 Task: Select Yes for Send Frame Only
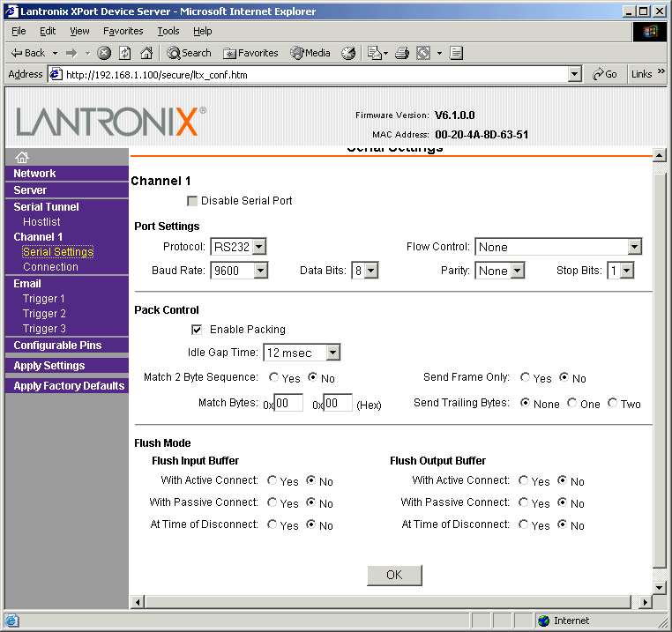coord(525,377)
